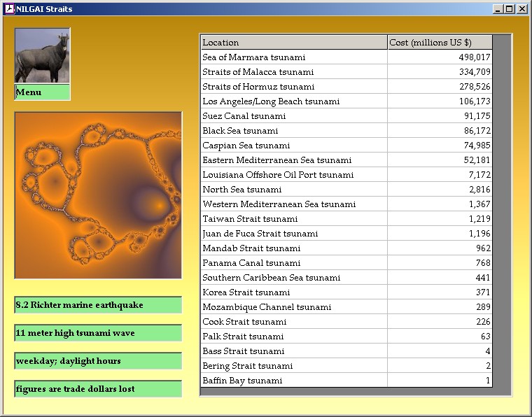Close the NILGAI Straits window
This screenshot has height=417, width=532.
click(x=521, y=9)
